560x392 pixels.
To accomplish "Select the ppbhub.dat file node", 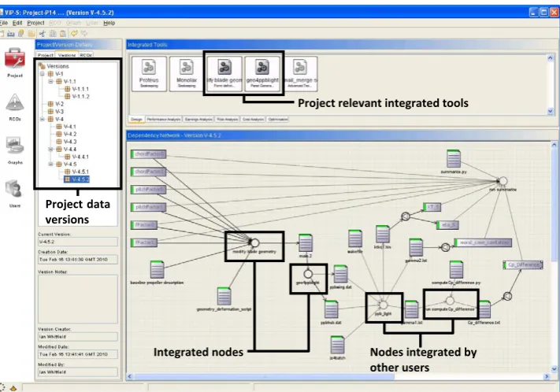I will 331,309.
